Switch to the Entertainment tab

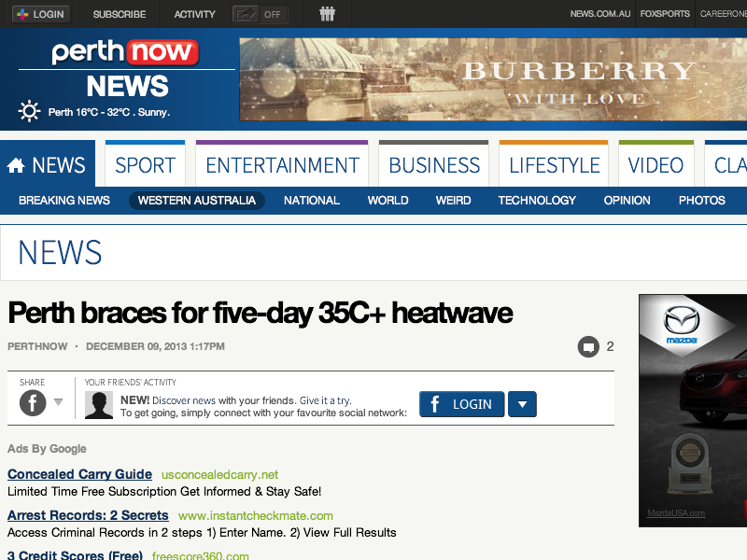click(282, 166)
